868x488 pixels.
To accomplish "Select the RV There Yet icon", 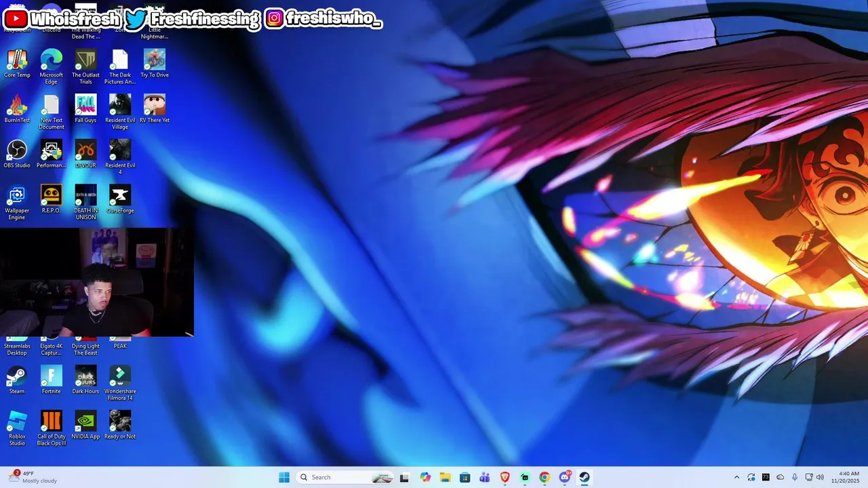I will point(155,109).
